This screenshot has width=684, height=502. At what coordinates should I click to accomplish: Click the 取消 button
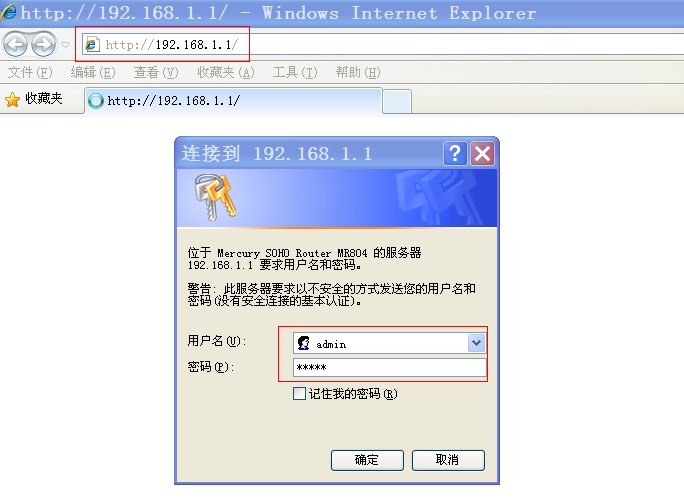coord(448,460)
